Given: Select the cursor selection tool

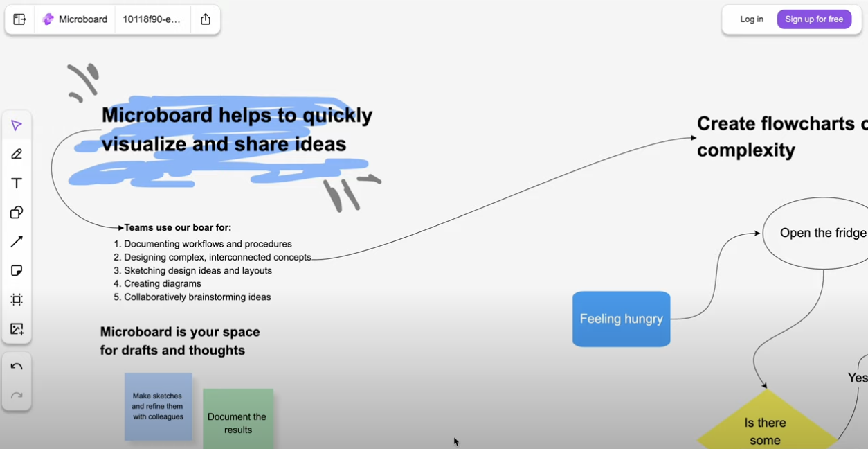Looking at the screenshot, I should point(17,125).
